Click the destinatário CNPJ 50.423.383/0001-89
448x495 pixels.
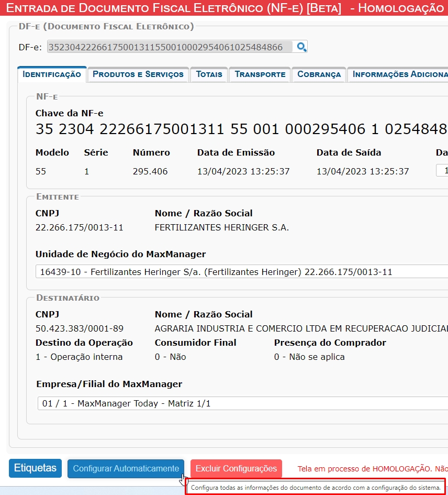pos(80,328)
